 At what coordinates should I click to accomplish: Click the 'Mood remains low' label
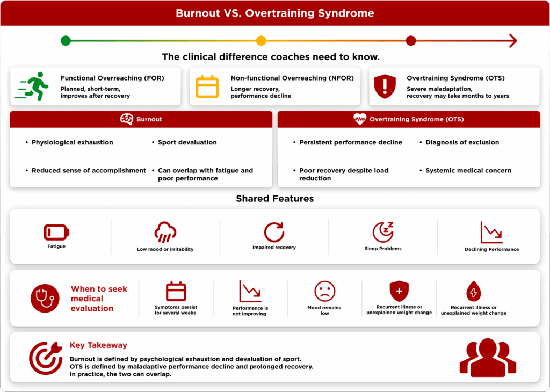(324, 310)
